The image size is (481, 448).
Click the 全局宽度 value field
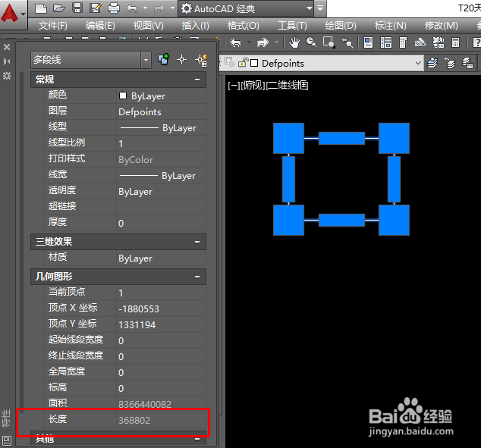[x=162, y=372]
